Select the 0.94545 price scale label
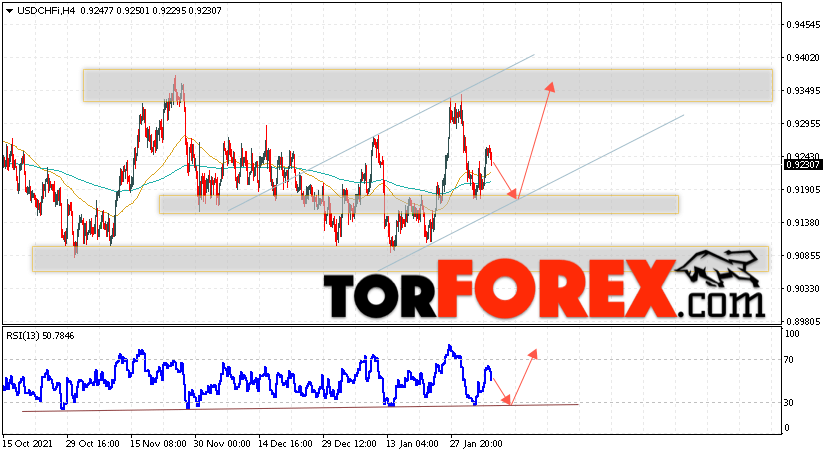This screenshot has height=455, width=827. tap(803, 25)
